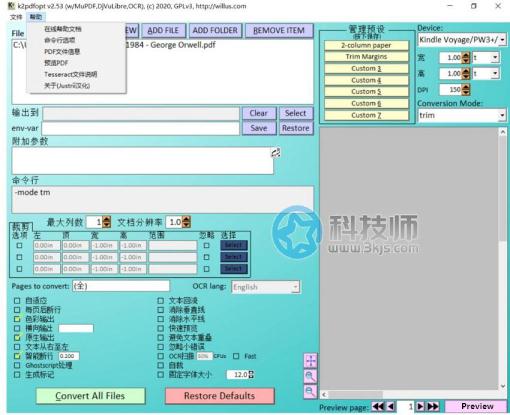Enable the Ghostscript处理 checkbox
This screenshot has height=415, width=510.
point(17,365)
